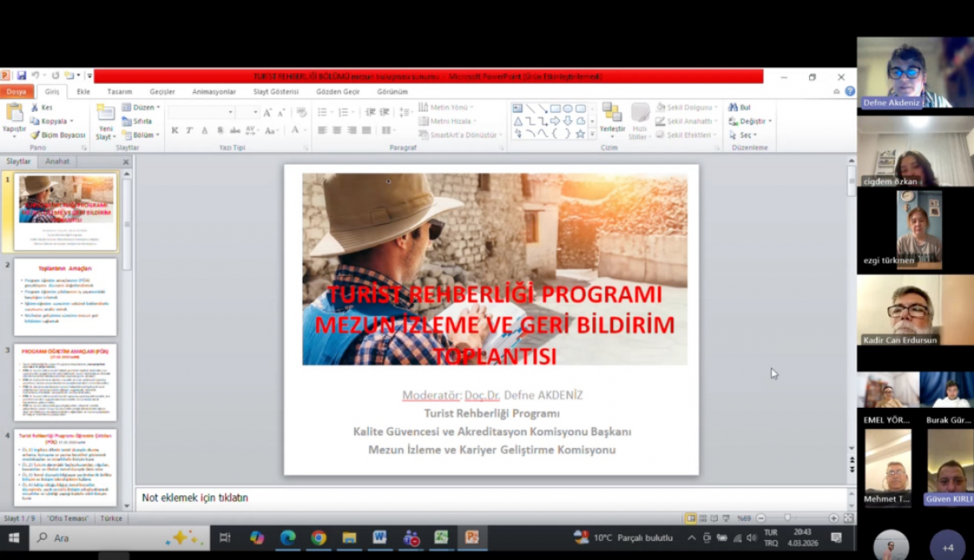Open the Bölüm section dropdown
The height and width of the screenshot is (560, 974).
(x=146, y=135)
